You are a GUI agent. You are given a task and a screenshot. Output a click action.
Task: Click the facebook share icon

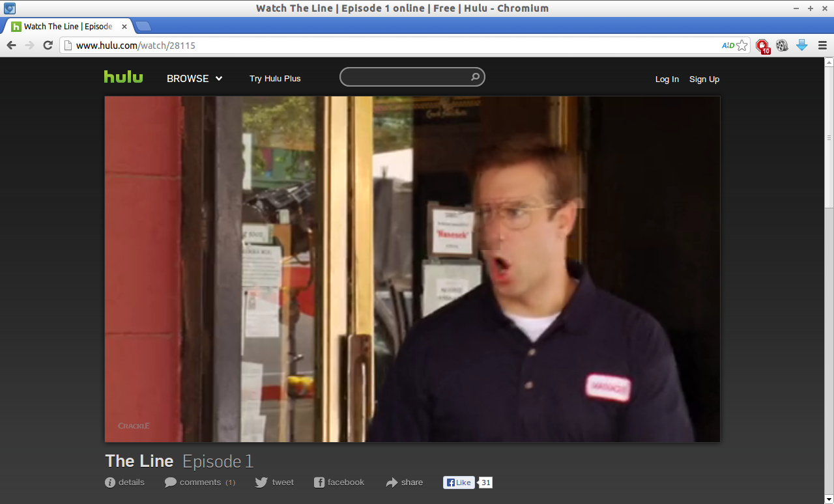click(x=319, y=483)
